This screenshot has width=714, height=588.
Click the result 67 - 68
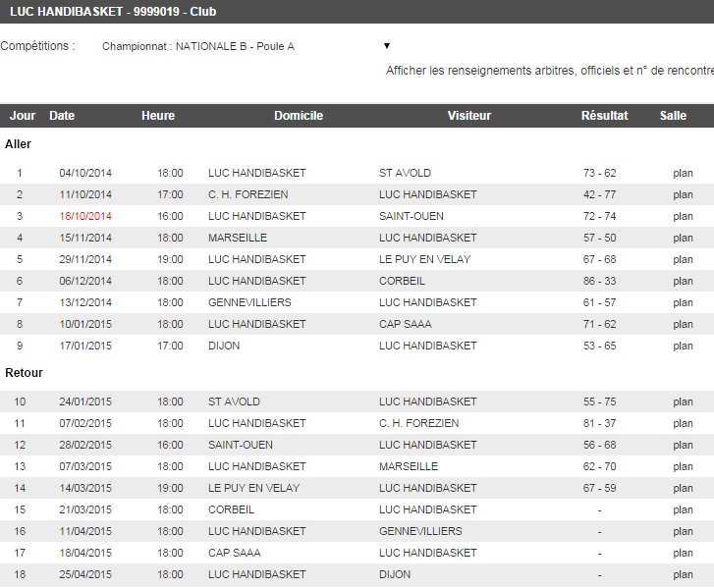[599, 259]
